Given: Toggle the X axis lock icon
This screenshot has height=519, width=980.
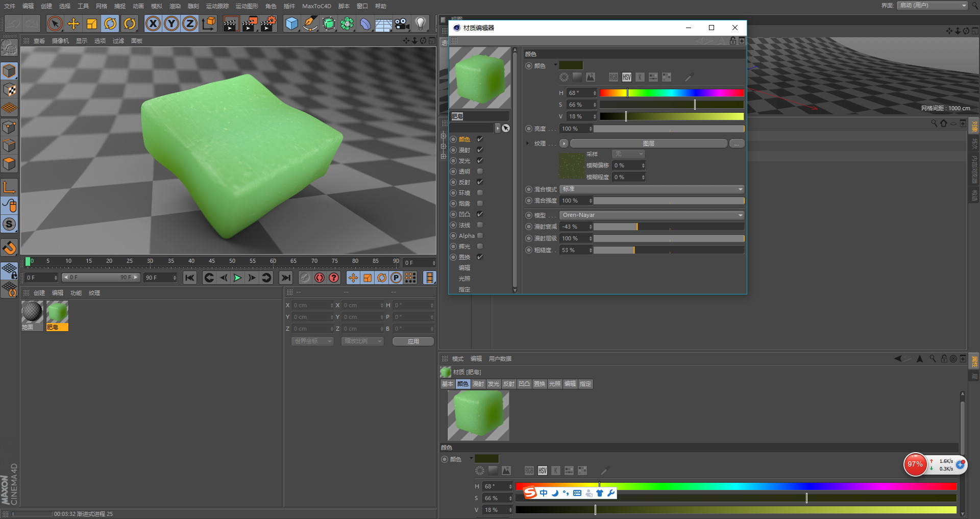Looking at the screenshot, I should [153, 23].
